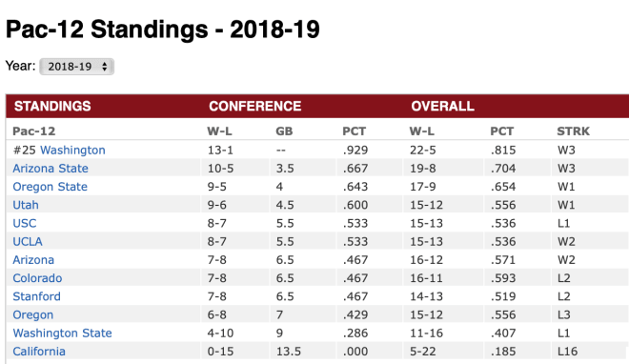Click the Pac-12 Standings - 2018-19 page title
The height and width of the screenshot is (364, 629).
tap(162, 30)
